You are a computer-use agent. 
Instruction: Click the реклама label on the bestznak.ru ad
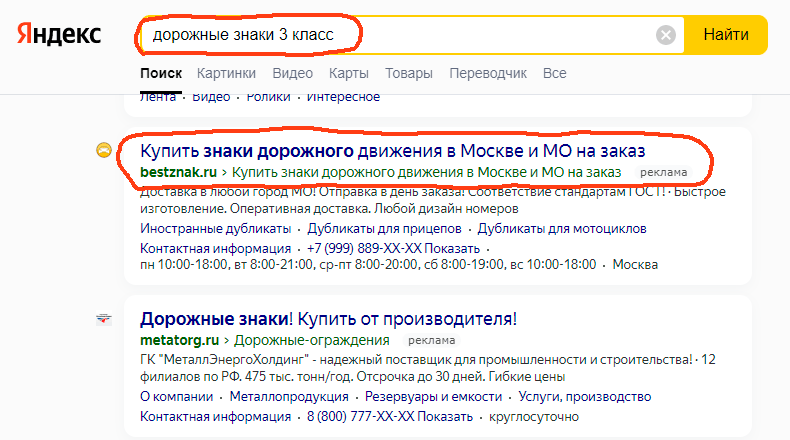[x=664, y=172]
